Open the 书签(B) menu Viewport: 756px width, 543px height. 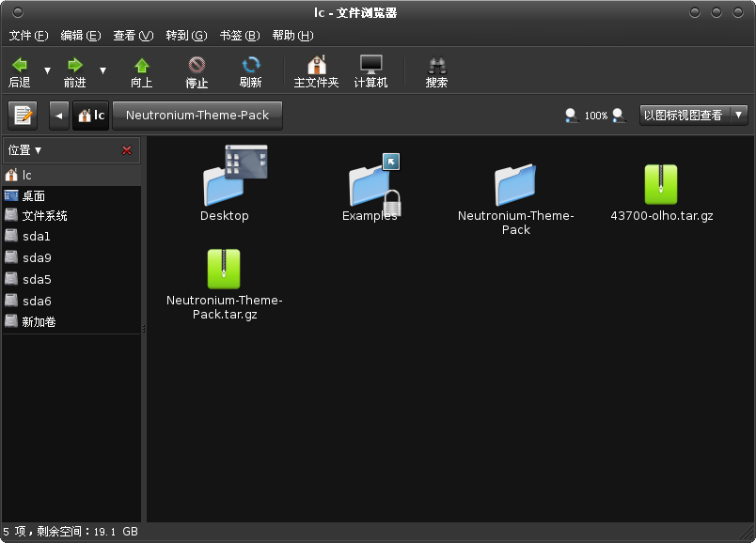coord(240,36)
